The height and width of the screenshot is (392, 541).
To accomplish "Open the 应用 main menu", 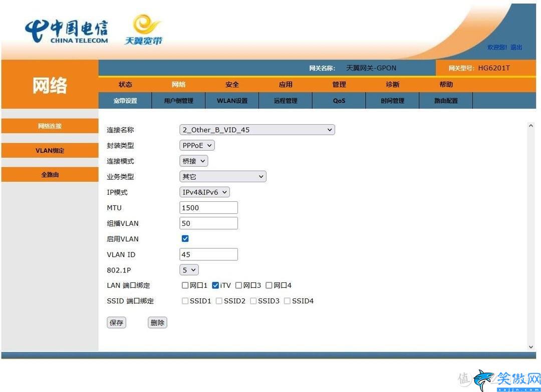I will [x=286, y=85].
